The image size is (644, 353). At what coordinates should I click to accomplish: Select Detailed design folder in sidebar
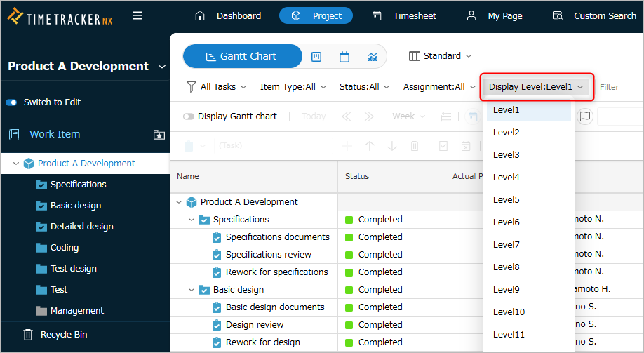pyautogui.click(x=82, y=227)
